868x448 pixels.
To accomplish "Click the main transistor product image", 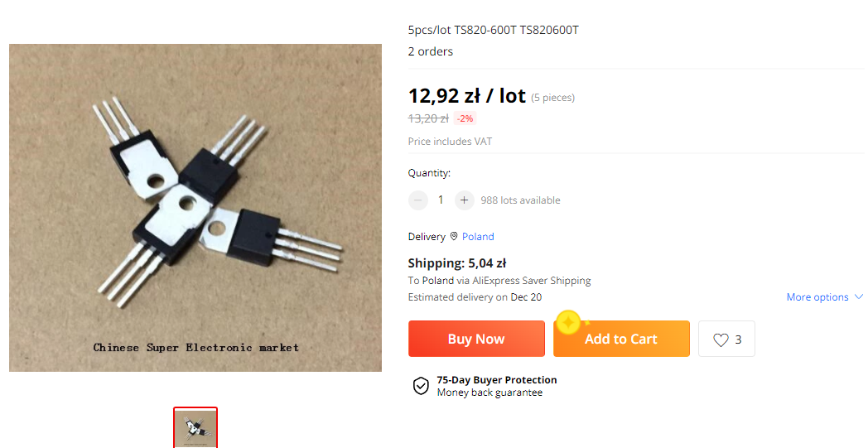I will 195,207.
